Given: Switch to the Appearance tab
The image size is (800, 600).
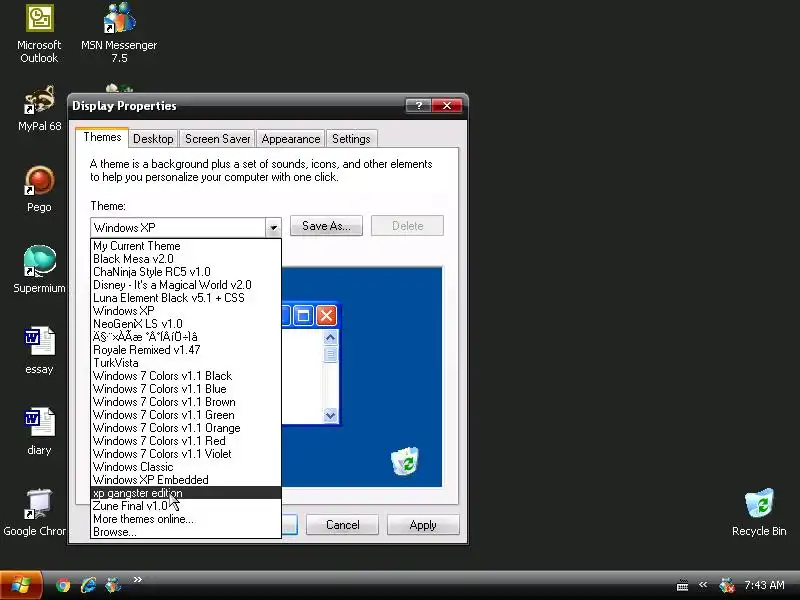Looking at the screenshot, I should 291,139.
